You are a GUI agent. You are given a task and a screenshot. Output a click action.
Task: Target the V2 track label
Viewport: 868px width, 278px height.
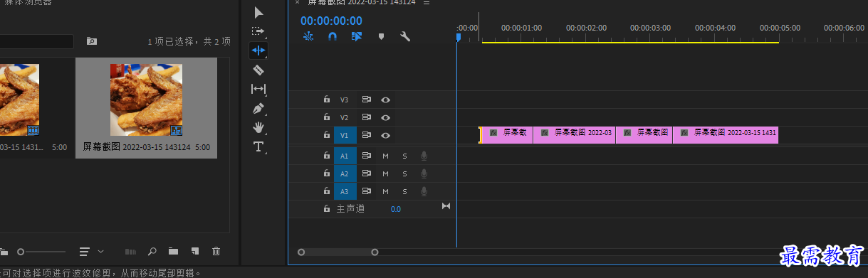tap(345, 118)
